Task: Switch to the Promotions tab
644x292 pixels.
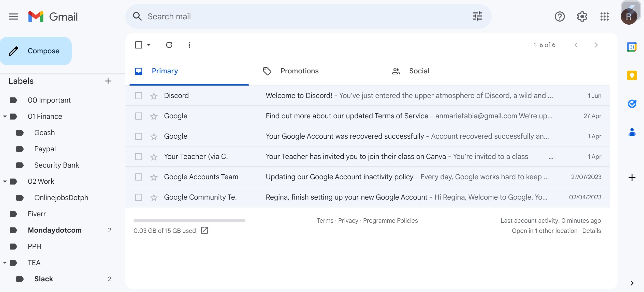Action: tap(299, 71)
